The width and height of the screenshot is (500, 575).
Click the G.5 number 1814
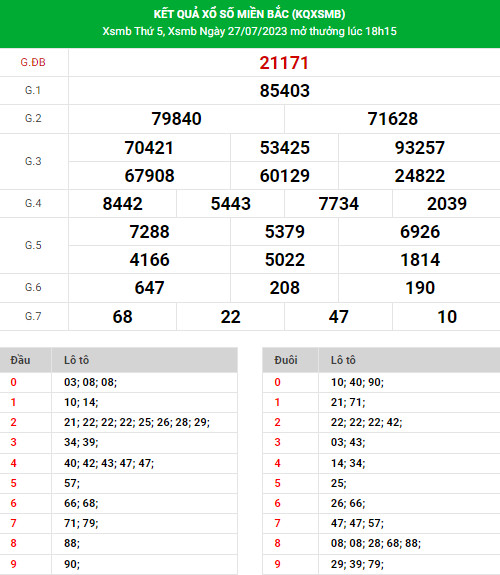420,260
